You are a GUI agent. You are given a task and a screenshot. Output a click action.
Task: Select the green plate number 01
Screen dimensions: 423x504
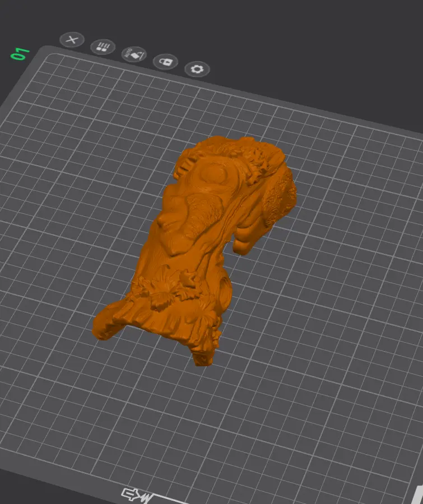pyautogui.click(x=20, y=54)
